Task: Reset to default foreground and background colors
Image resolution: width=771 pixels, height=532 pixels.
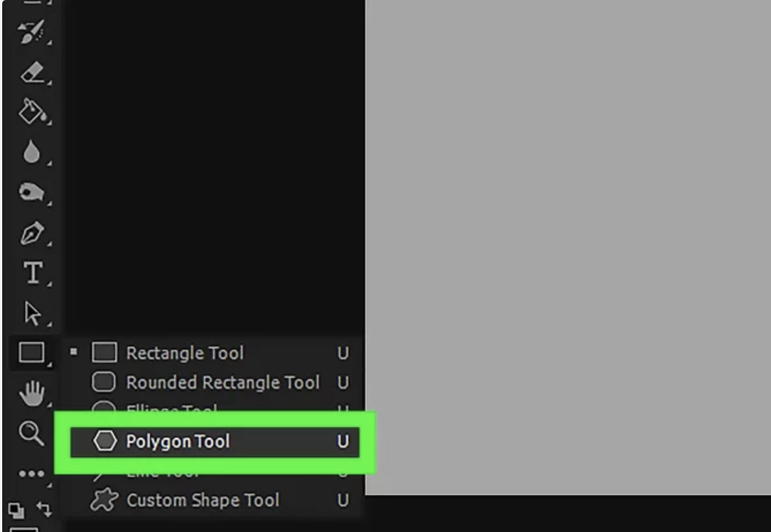Action: click(x=15, y=509)
